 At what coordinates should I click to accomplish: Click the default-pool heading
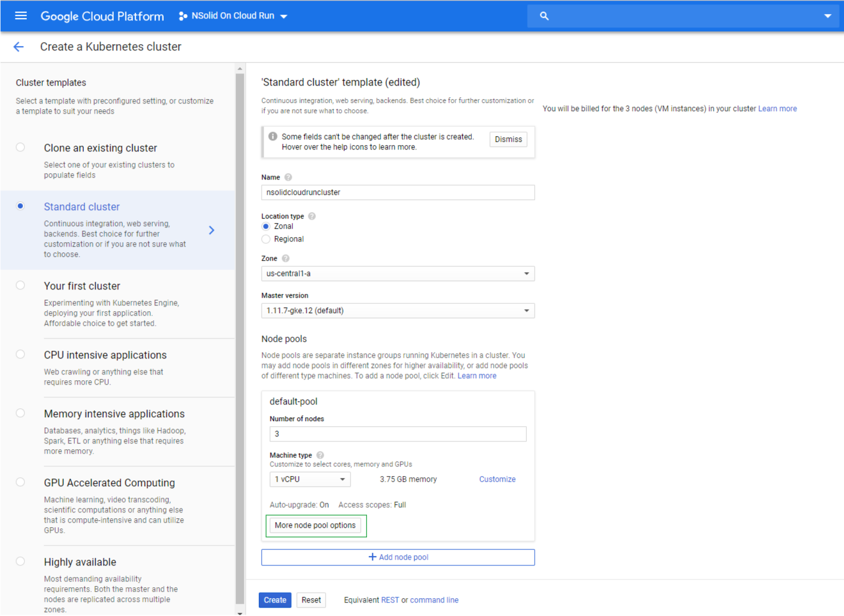pyautogui.click(x=293, y=401)
